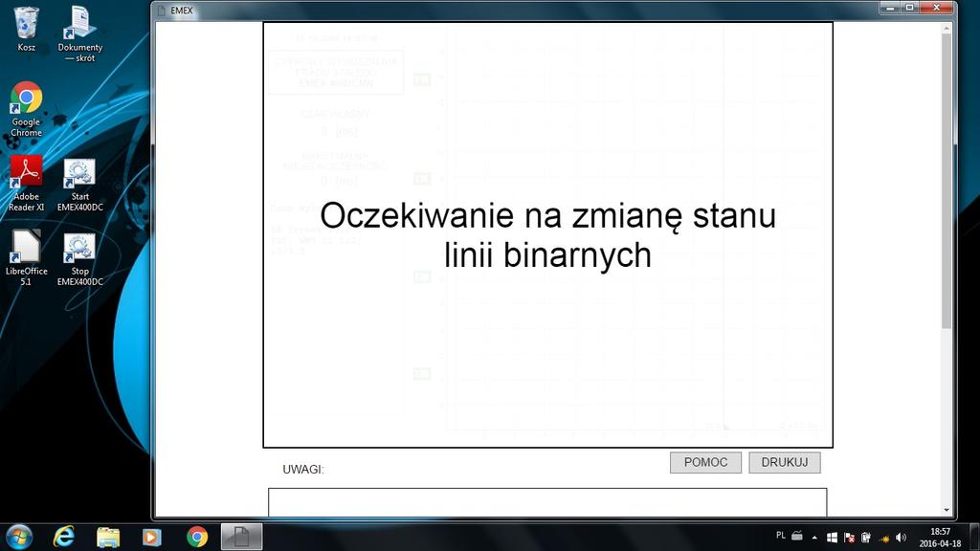Viewport: 980px width, 551px height.
Task: Open the Kosz recycle bin icon
Action: pos(26,29)
